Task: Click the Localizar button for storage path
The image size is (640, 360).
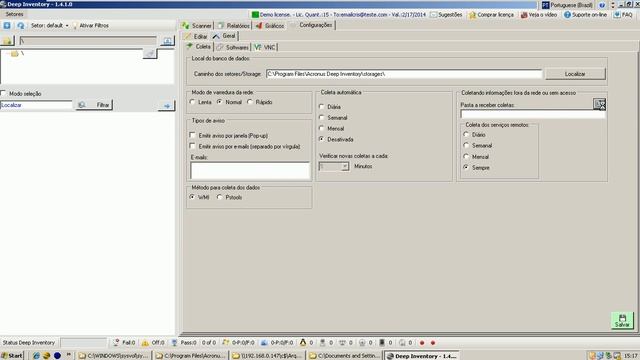Action: pos(575,74)
